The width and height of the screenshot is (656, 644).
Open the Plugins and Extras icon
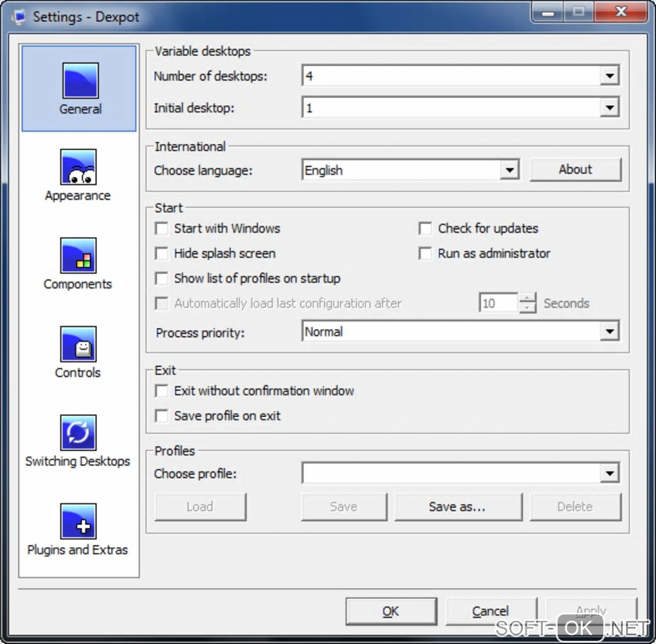78,521
